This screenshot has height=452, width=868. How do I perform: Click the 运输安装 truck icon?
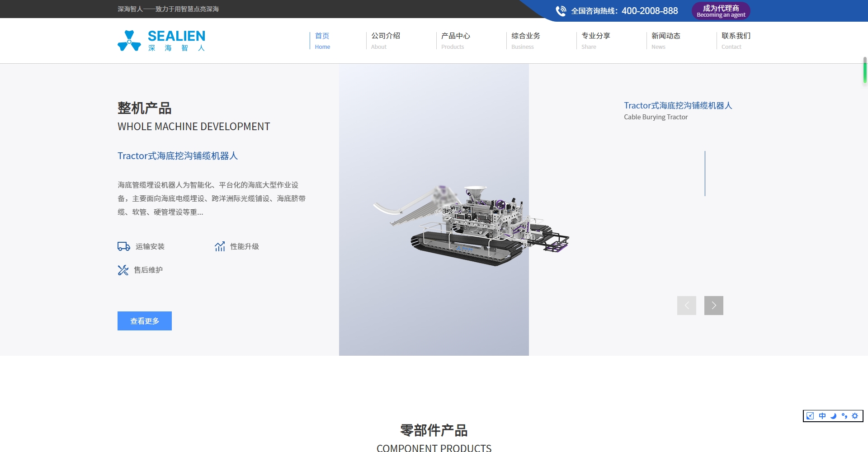[x=123, y=246]
